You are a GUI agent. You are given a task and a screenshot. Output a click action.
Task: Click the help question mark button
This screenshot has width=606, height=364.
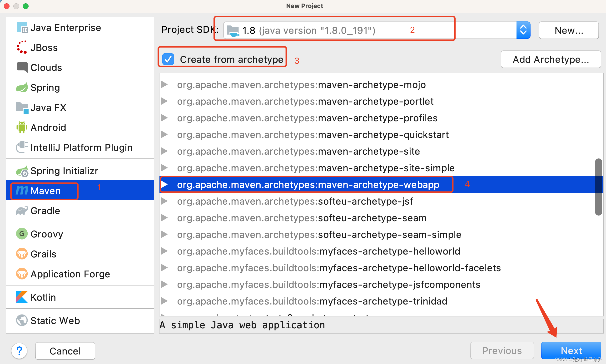tap(19, 351)
